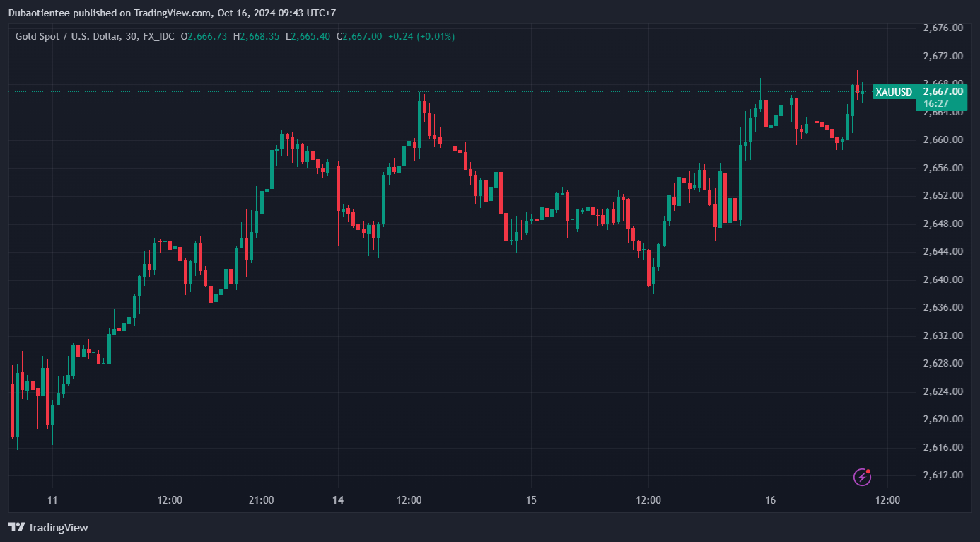Screen dimensions: 980x542
Task: Click the 2,640.00 price axis label
Action: coord(943,279)
